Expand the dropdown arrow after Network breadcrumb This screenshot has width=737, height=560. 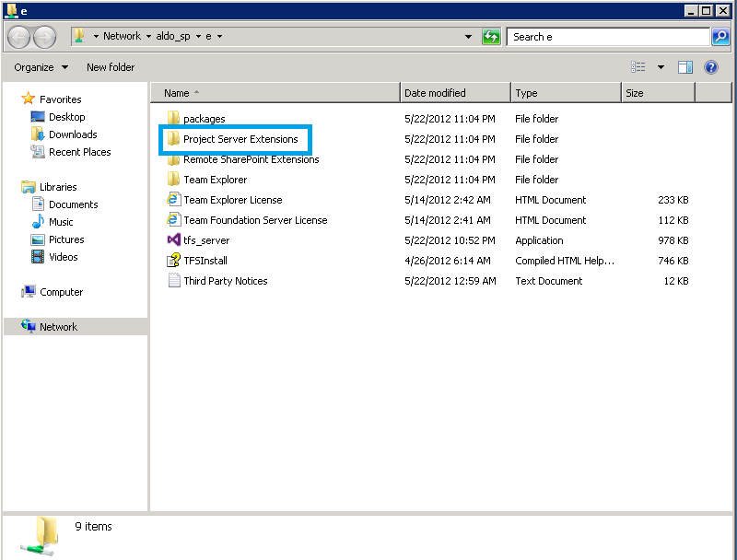tap(148, 36)
